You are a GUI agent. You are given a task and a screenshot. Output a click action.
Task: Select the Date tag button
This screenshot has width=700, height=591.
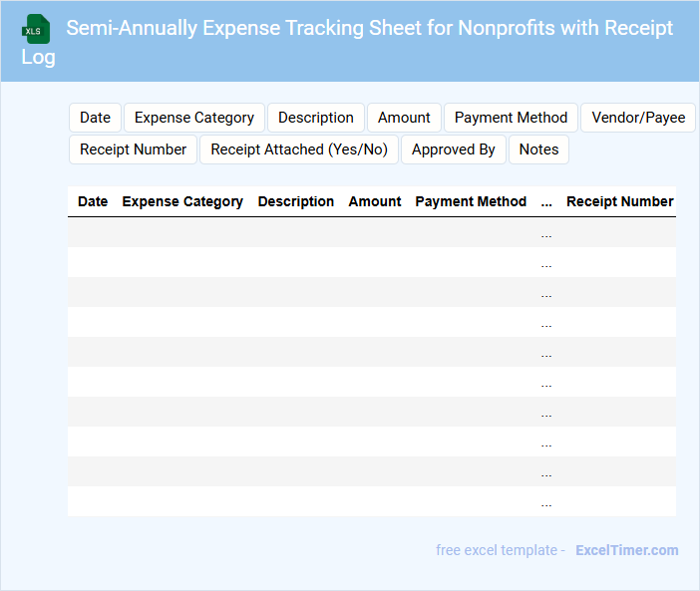tap(95, 118)
